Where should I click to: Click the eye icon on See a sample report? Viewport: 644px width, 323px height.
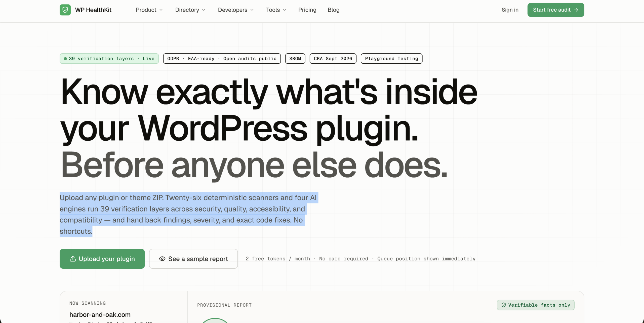pyautogui.click(x=162, y=259)
